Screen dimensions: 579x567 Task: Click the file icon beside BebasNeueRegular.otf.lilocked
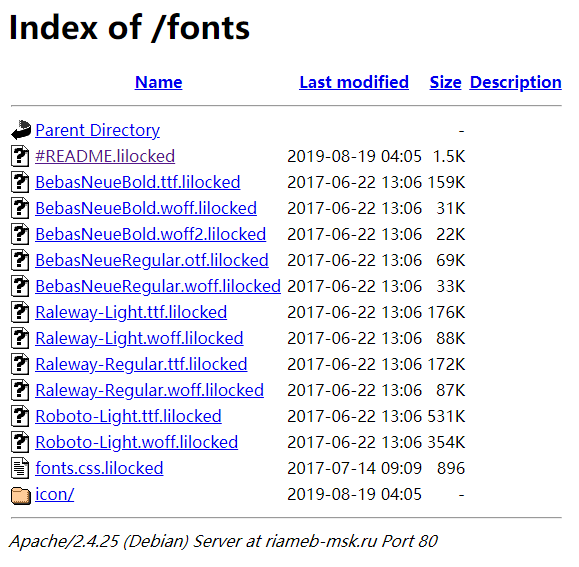20,260
